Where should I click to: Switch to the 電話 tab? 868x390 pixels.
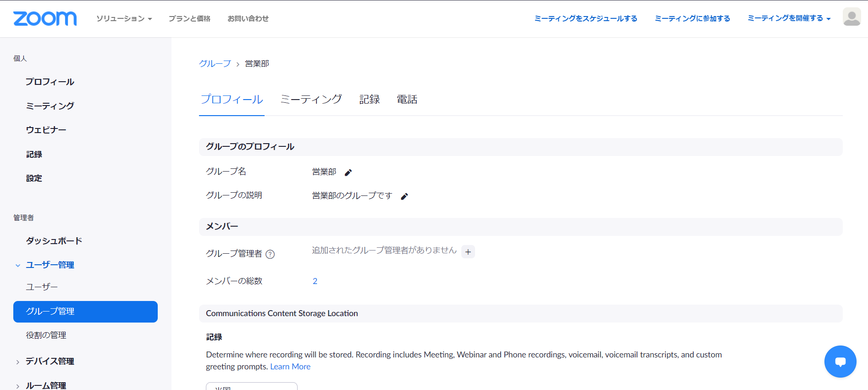(x=407, y=100)
